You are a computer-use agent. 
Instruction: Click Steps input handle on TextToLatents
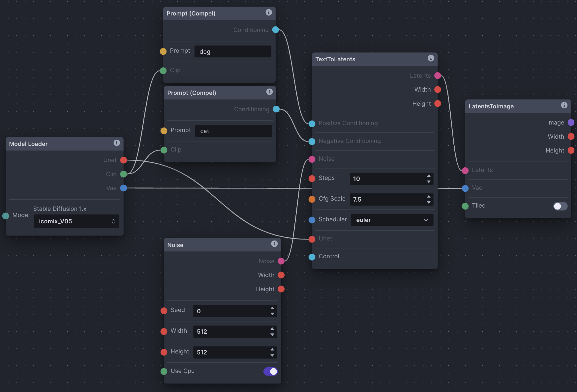click(x=312, y=179)
